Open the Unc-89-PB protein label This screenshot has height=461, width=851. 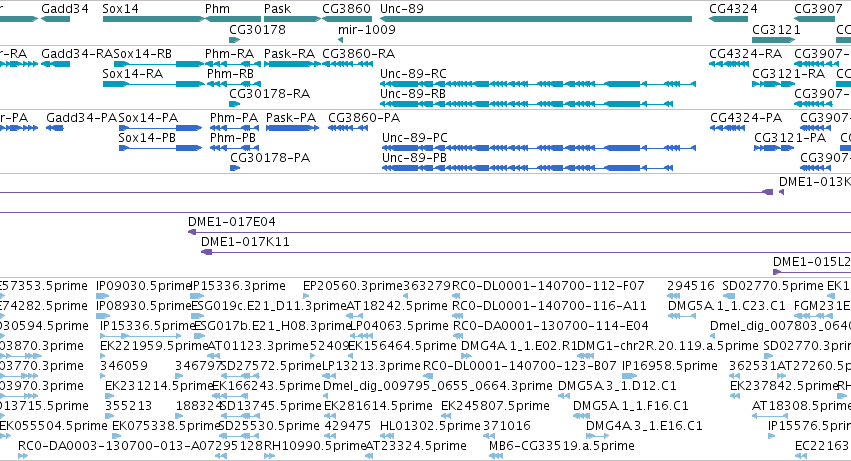click(414, 158)
